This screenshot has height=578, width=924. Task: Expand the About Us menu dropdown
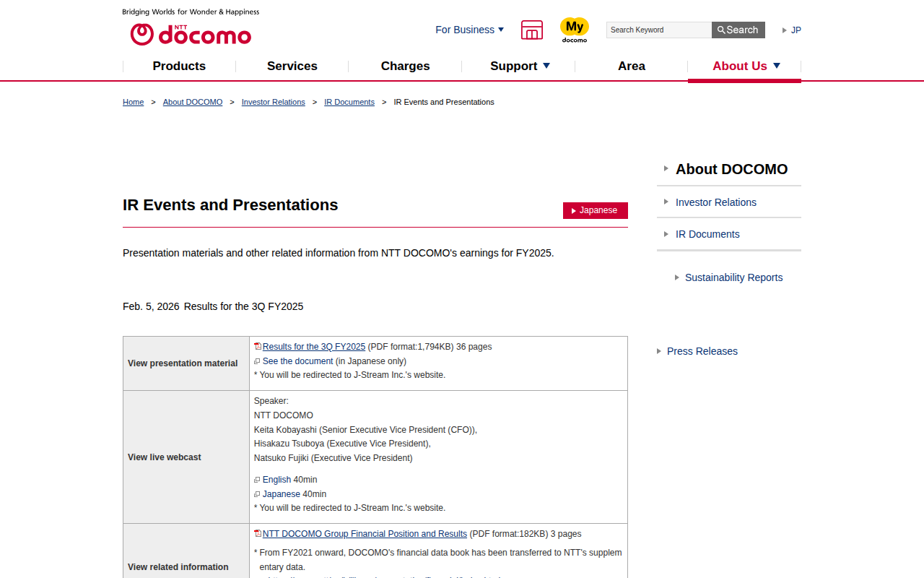pos(746,66)
